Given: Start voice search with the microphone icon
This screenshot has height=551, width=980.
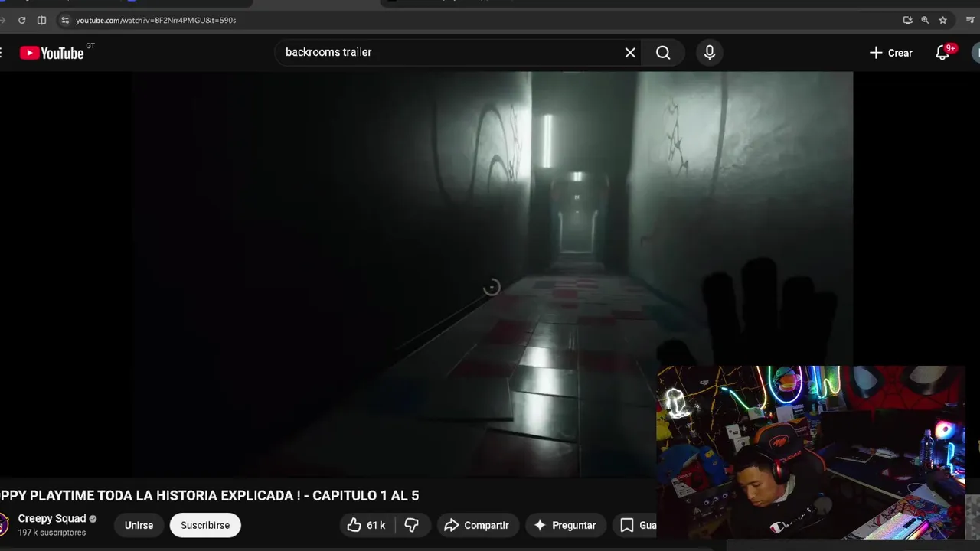Looking at the screenshot, I should 710,52.
